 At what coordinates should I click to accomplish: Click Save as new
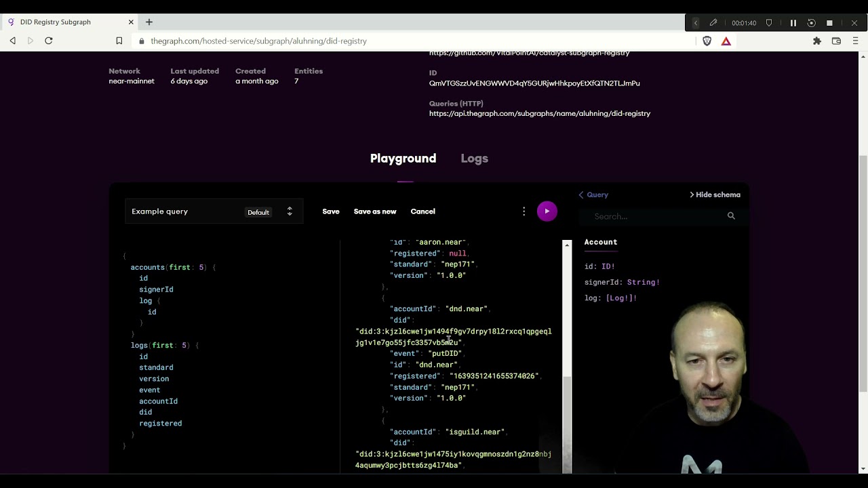(375, 211)
